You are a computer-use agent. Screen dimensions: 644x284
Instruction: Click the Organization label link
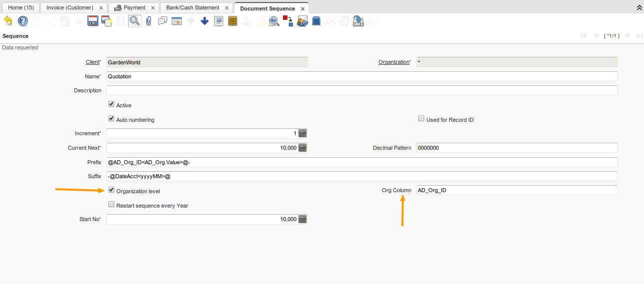[393, 62]
